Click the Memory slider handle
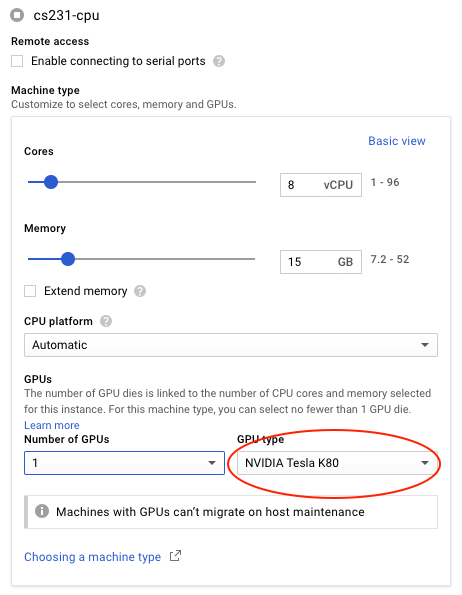This screenshot has height=595, width=462. [68, 259]
